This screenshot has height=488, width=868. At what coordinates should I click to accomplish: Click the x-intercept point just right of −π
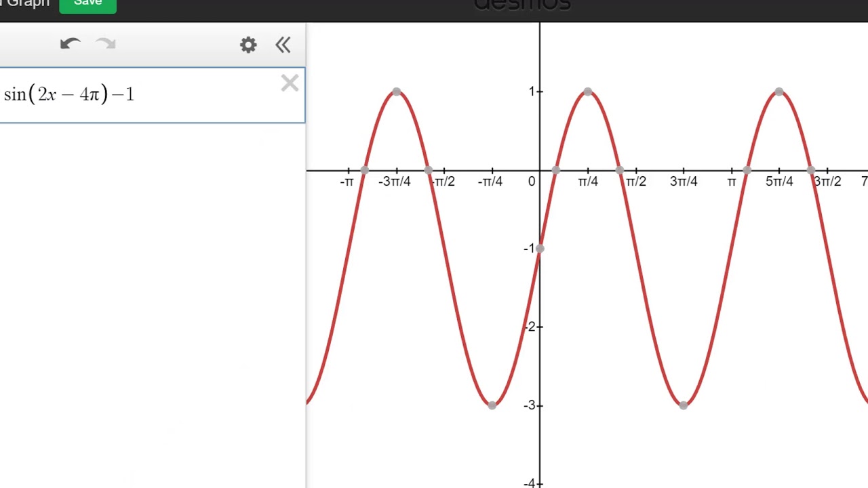click(365, 170)
